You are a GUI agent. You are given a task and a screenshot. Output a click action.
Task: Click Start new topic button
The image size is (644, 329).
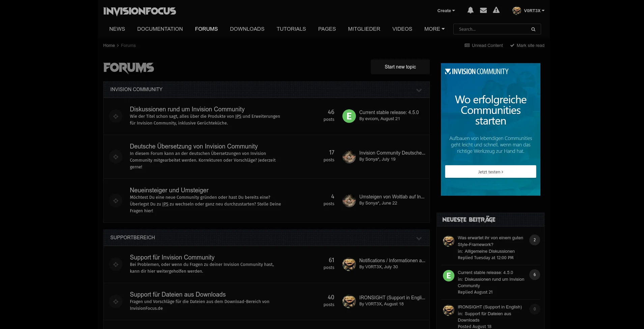coord(400,67)
